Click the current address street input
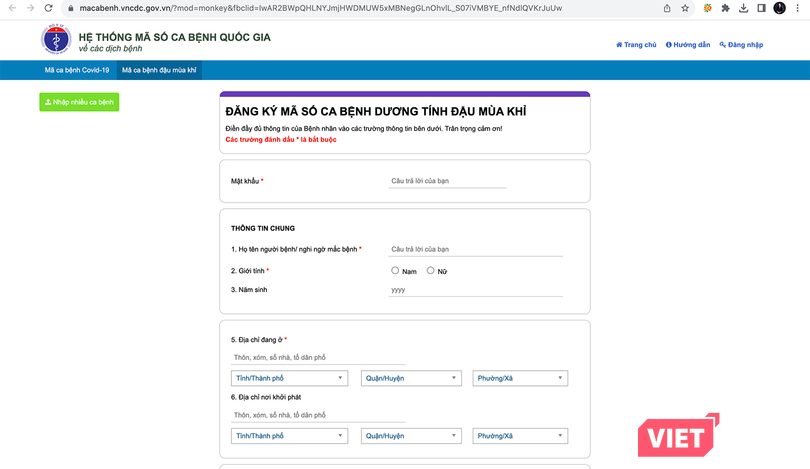Screen dimensions: 810x469 (318, 357)
